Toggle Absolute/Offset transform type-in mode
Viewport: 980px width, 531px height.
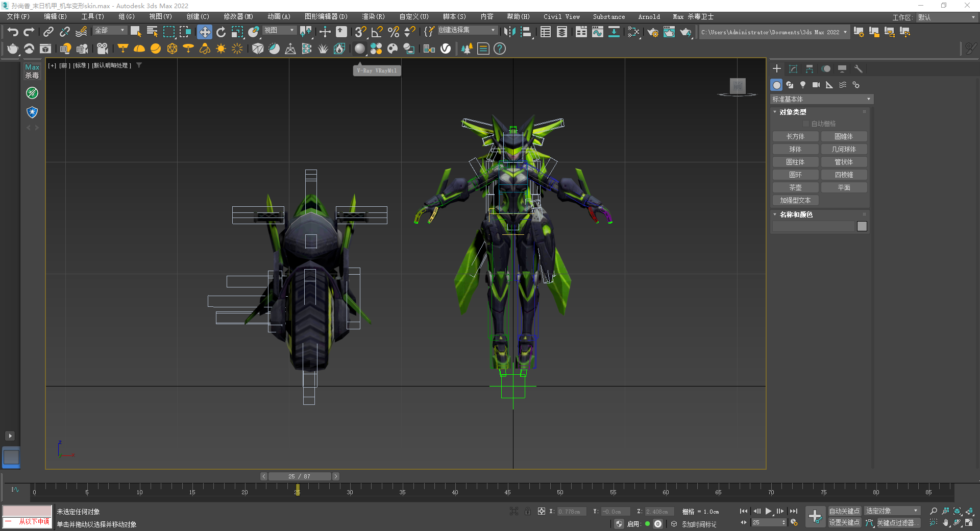(x=542, y=511)
